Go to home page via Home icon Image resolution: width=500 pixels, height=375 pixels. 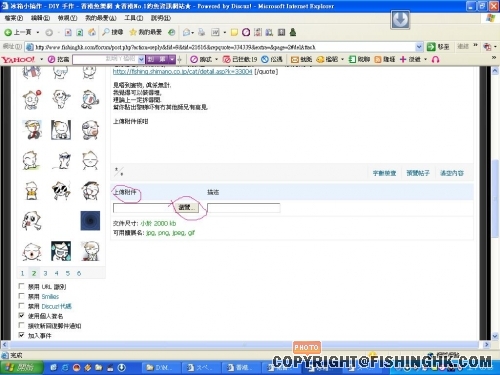point(92,32)
